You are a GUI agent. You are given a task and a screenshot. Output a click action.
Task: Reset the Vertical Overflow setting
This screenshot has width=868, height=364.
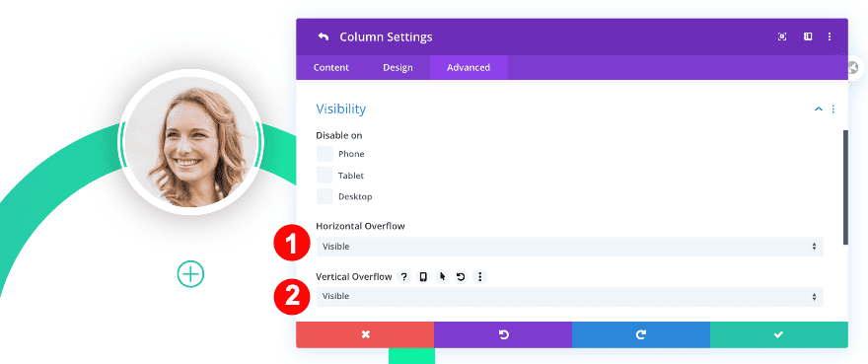coord(461,276)
